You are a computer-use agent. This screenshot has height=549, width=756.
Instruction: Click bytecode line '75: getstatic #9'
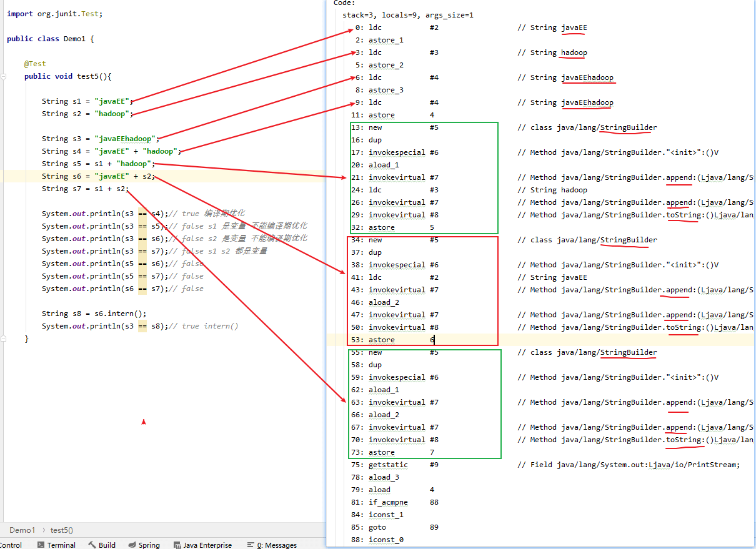coord(395,465)
